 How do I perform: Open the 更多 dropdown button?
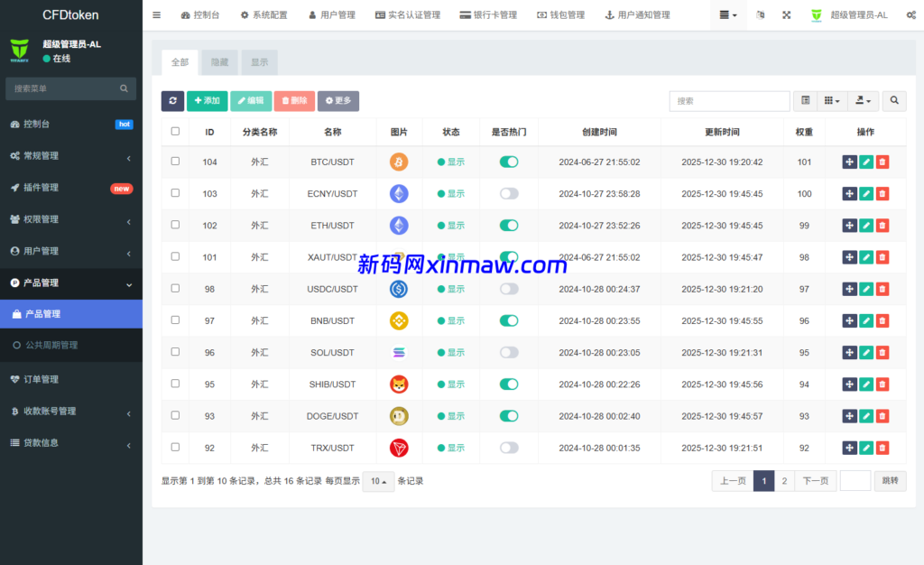(338, 101)
